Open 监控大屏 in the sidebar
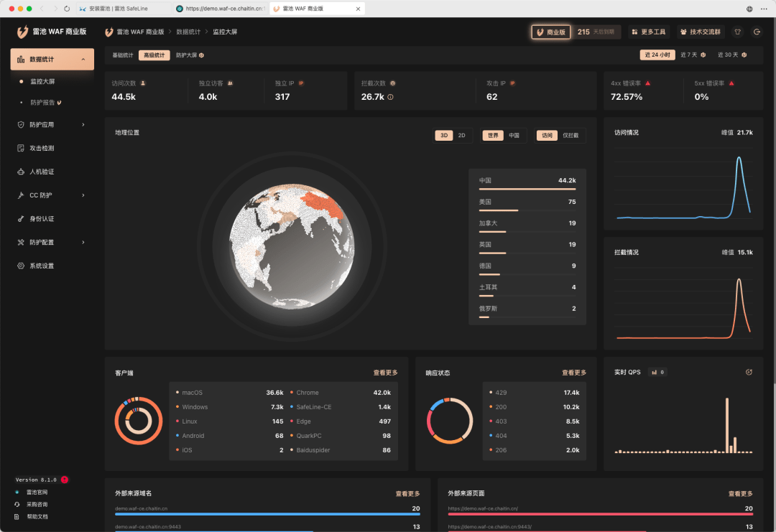The image size is (776, 532). click(x=42, y=81)
